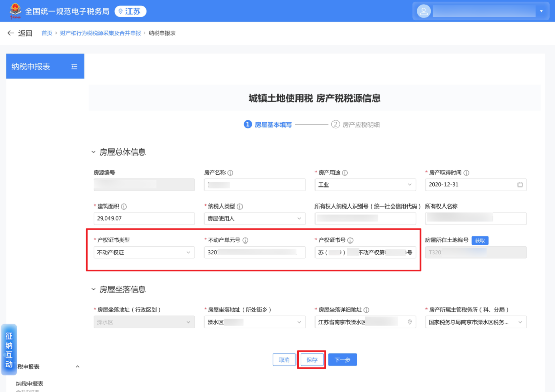Collapse the 房屋总体信息 section
555x392 pixels.
(94, 152)
